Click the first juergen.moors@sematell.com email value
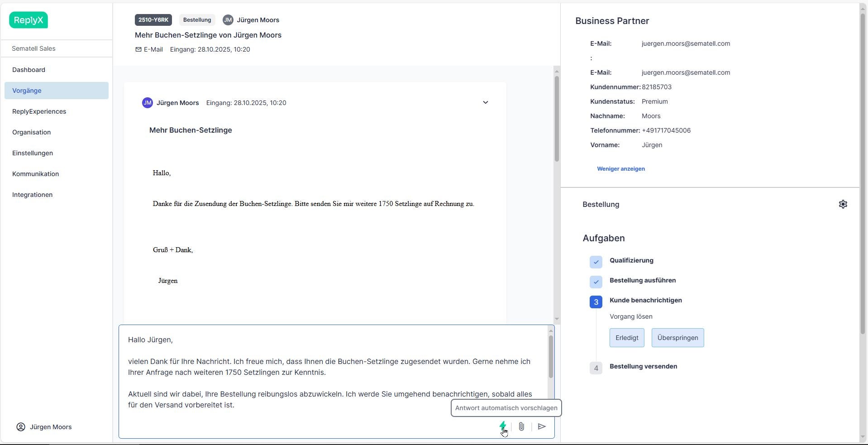This screenshot has width=868, height=445. tap(686, 43)
